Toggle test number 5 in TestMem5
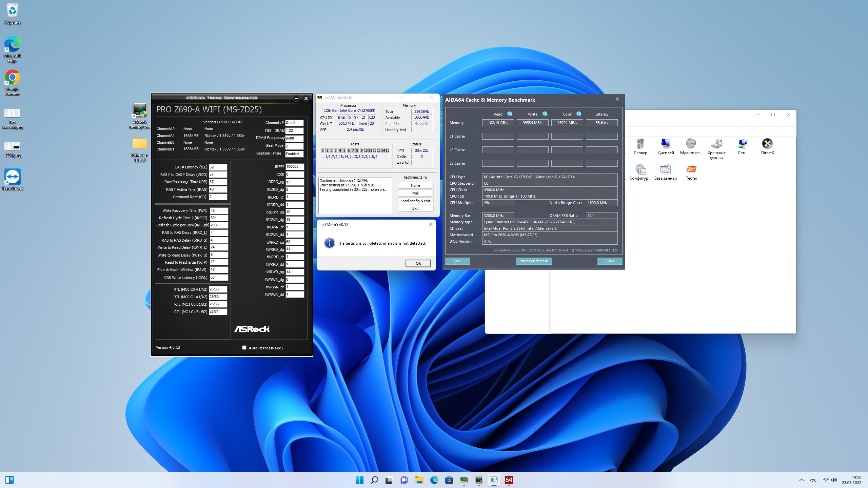The height and width of the screenshot is (488, 868). tap(344, 150)
